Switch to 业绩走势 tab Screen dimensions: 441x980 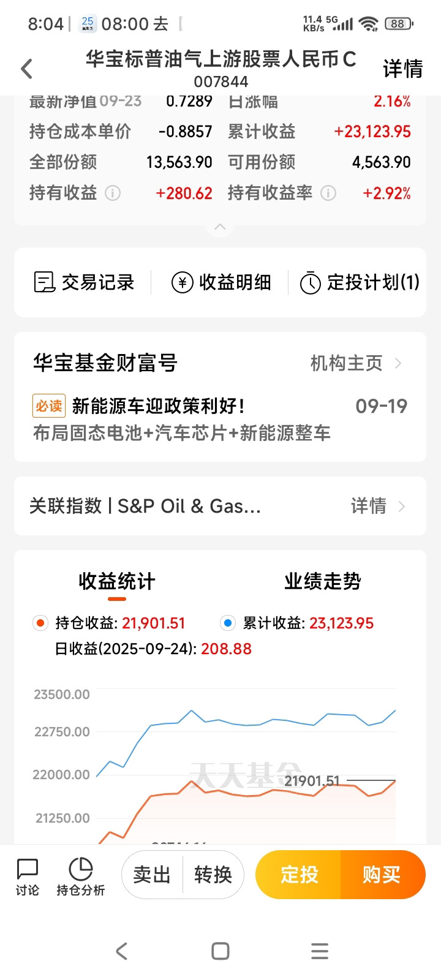click(323, 581)
